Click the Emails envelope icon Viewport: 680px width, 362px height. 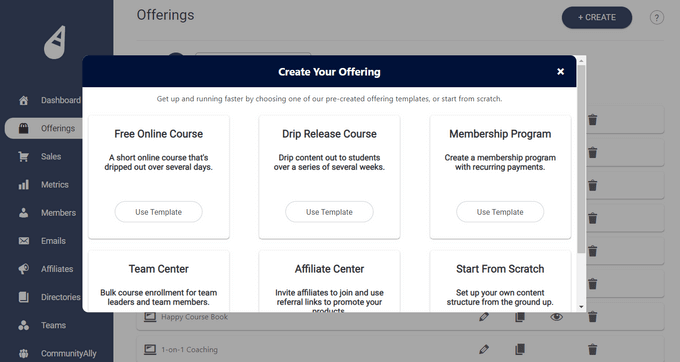pyautogui.click(x=24, y=241)
